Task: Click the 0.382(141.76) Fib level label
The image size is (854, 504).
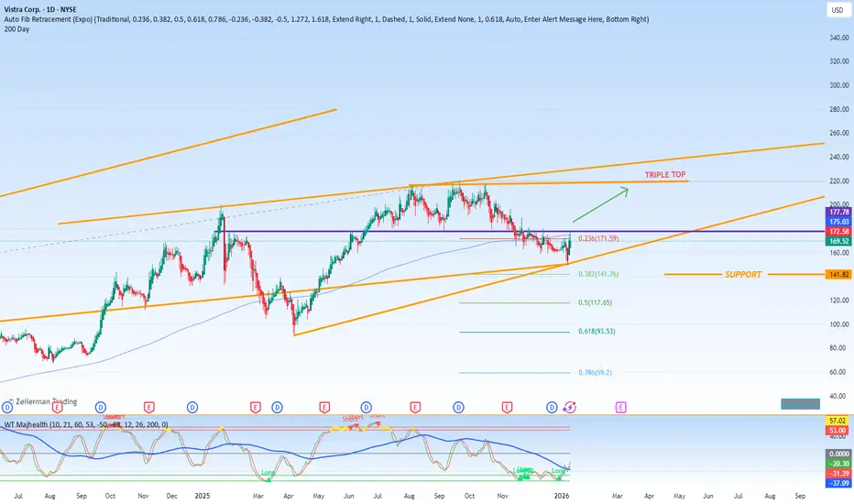Action: [598, 274]
